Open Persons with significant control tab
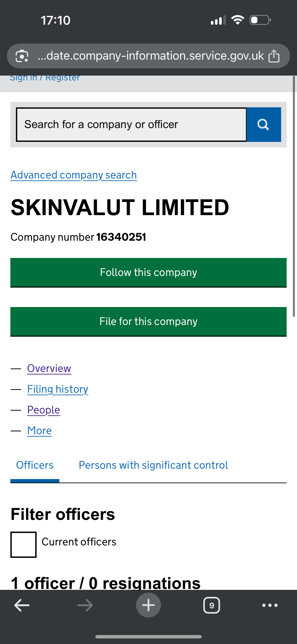Image resolution: width=297 pixels, height=644 pixels. [x=153, y=465]
